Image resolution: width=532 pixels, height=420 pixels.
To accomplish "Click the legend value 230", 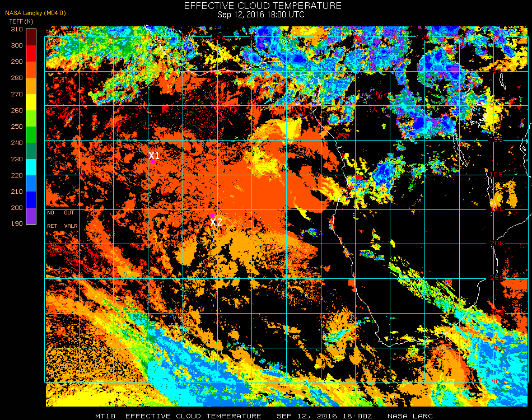I will point(17,160).
